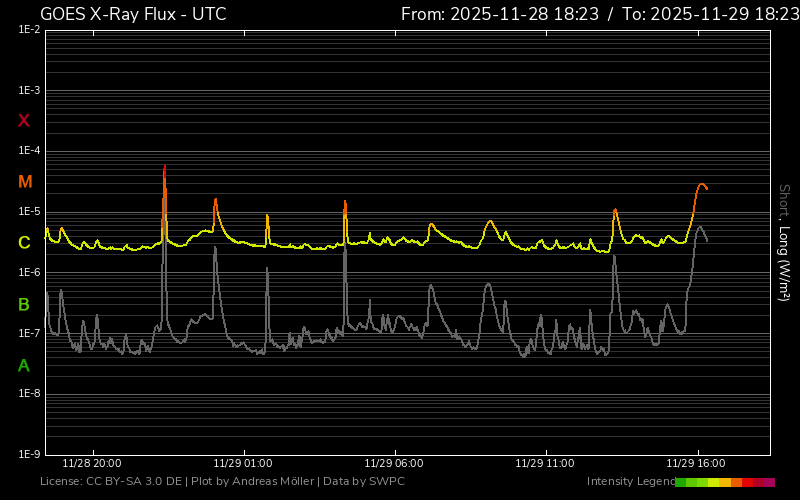The image size is (800, 500).
Task: Click the 11/29 06:00 time axis label
Action: tap(394, 464)
